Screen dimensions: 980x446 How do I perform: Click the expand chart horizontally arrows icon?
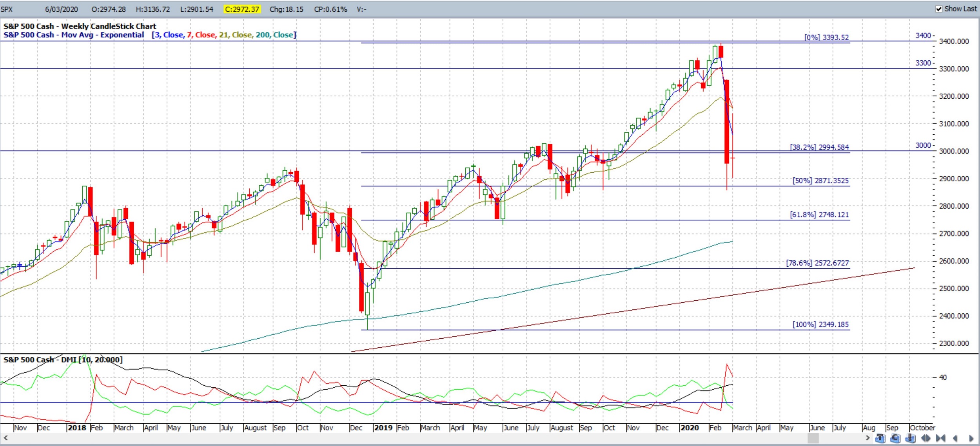(926, 438)
